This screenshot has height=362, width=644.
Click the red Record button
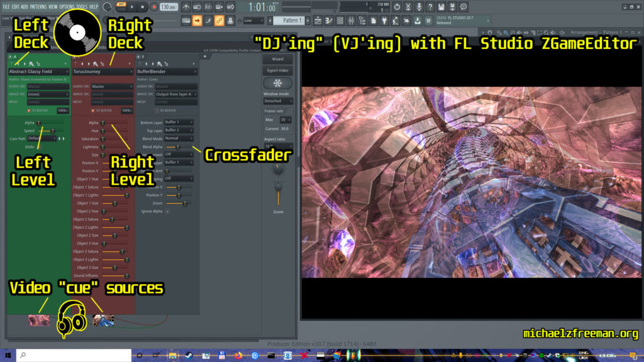pos(153,7)
